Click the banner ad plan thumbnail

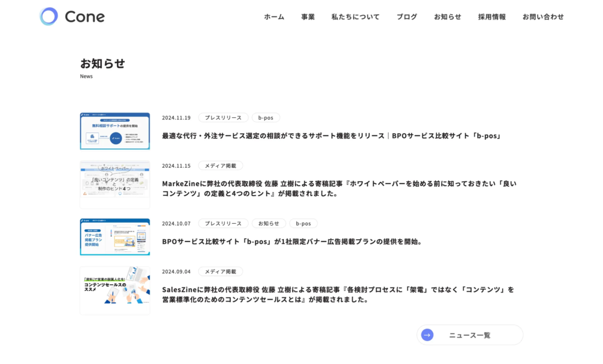click(x=115, y=237)
